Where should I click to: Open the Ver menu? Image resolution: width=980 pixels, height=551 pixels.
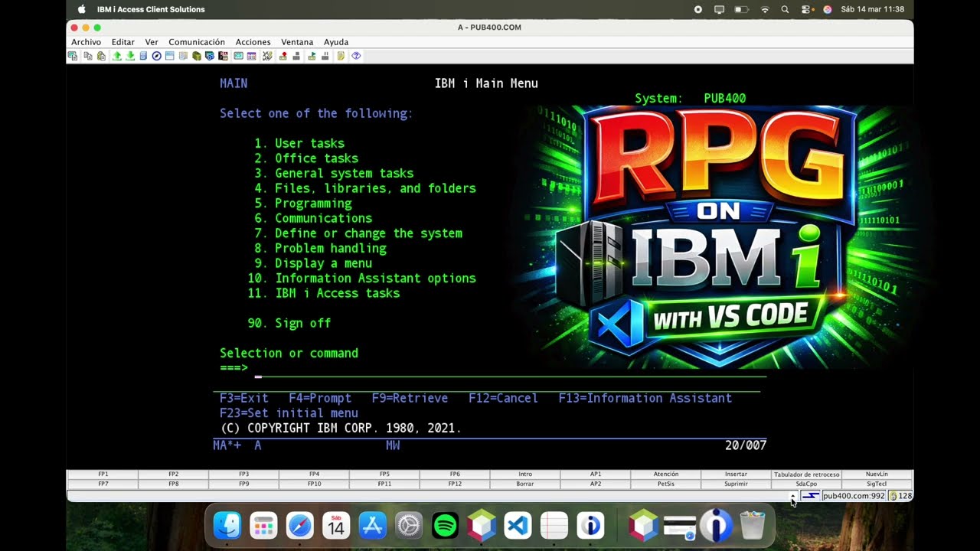pyautogui.click(x=152, y=42)
